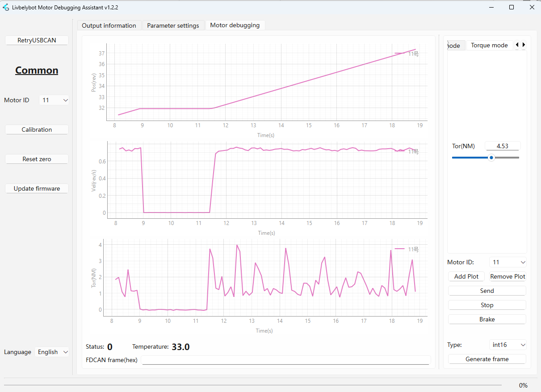The height and width of the screenshot is (392, 541).
Task: Minimize the Motor Debugging Assistant window
Action: coord(491,7)
